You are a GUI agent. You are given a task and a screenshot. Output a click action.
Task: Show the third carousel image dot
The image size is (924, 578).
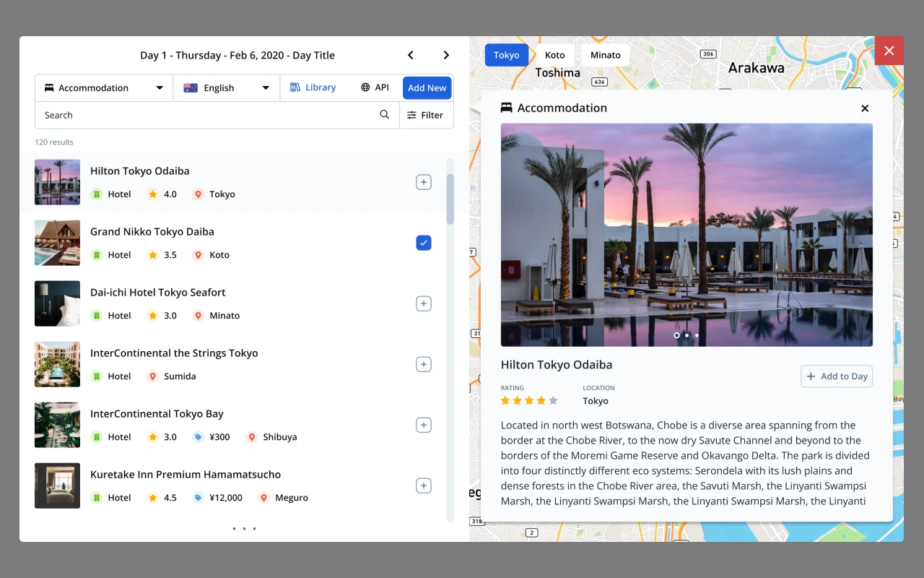[x=697, y=335]
